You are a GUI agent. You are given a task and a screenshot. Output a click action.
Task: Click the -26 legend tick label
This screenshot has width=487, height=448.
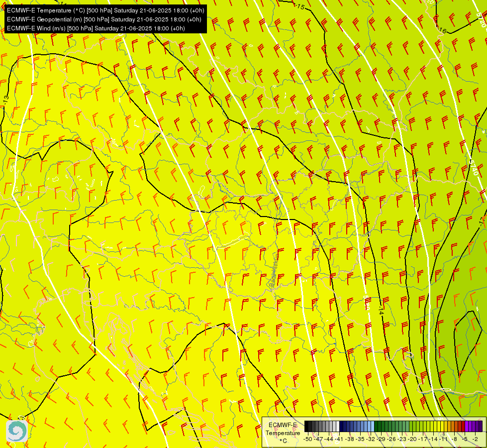391,440
